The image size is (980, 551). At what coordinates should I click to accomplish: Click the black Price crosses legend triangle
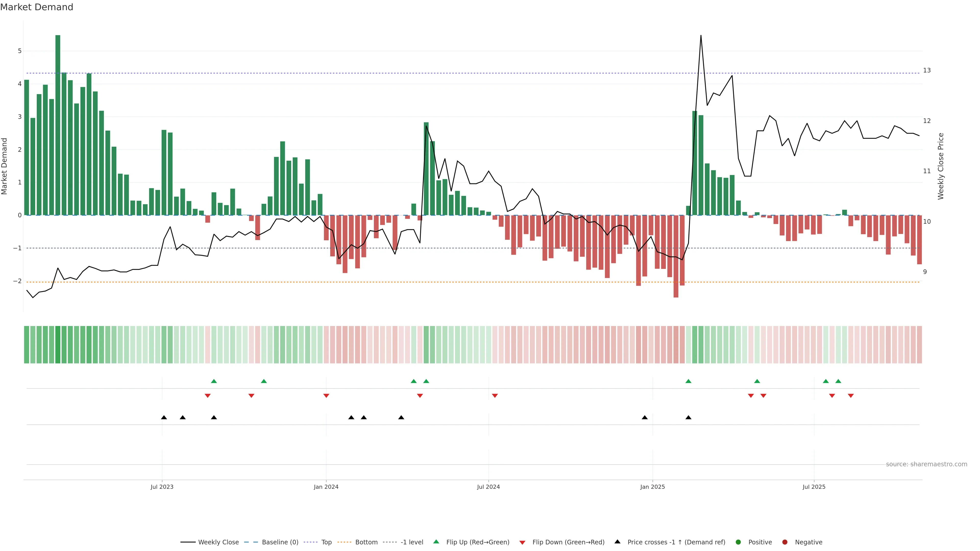[x=617, y=542]
